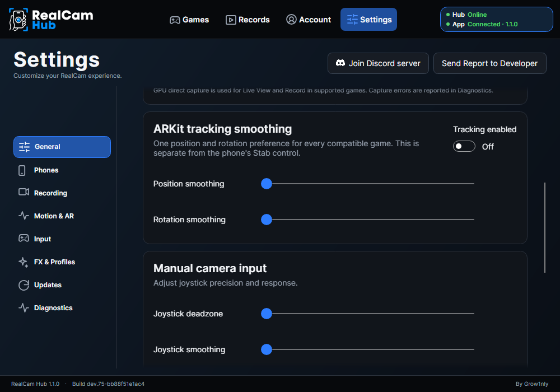Adjust the Rotation smoothing slider

(x=368, y=220)
